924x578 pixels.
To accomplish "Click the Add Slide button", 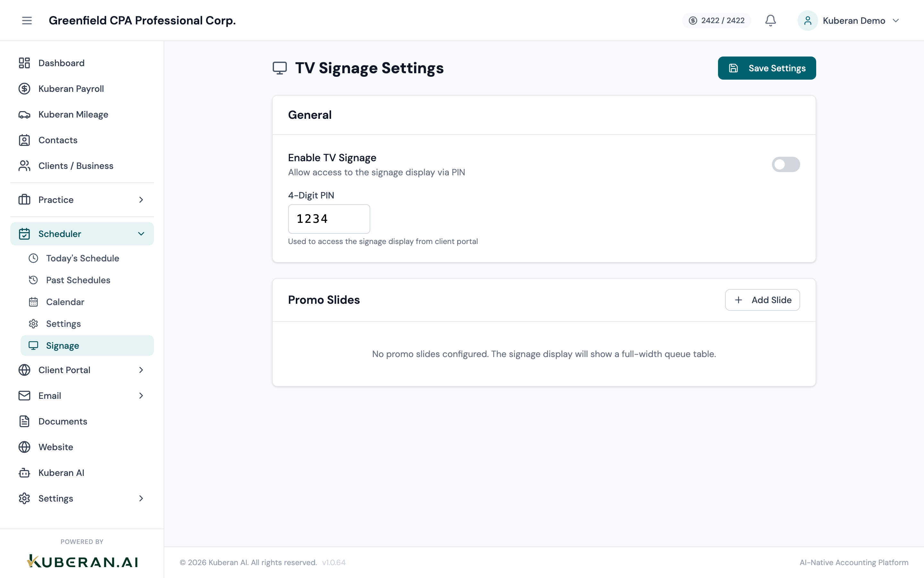I will tap(762, 300).
